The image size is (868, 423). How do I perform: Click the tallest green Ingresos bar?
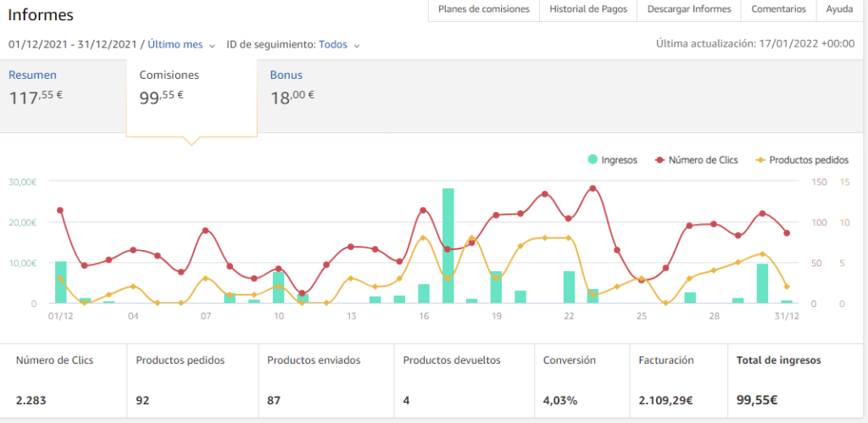448,246
